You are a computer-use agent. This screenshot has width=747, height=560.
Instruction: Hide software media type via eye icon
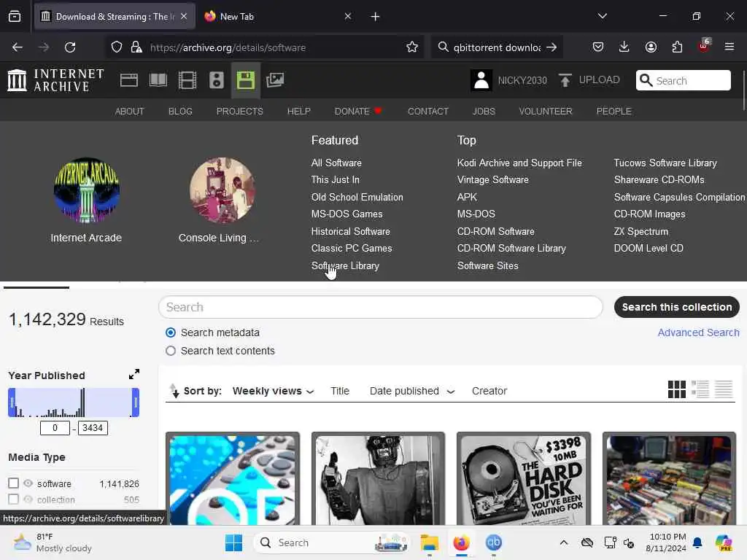click(x=28, y=483)
